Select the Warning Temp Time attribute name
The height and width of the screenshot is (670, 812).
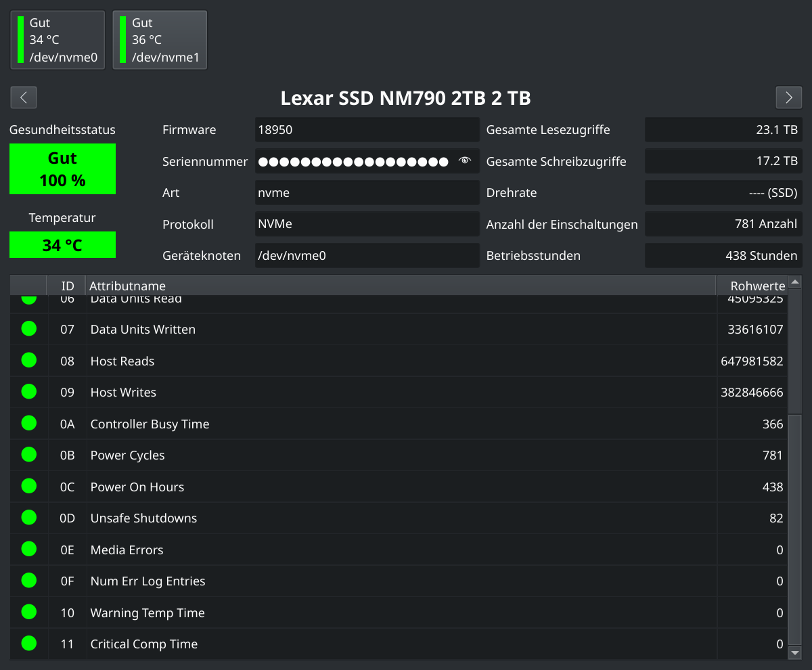(x=148, y=613)
